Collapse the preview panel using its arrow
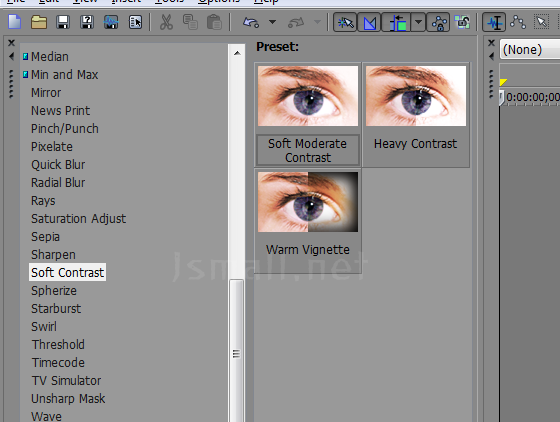The image size is (560, 422). tap(491, 56)
